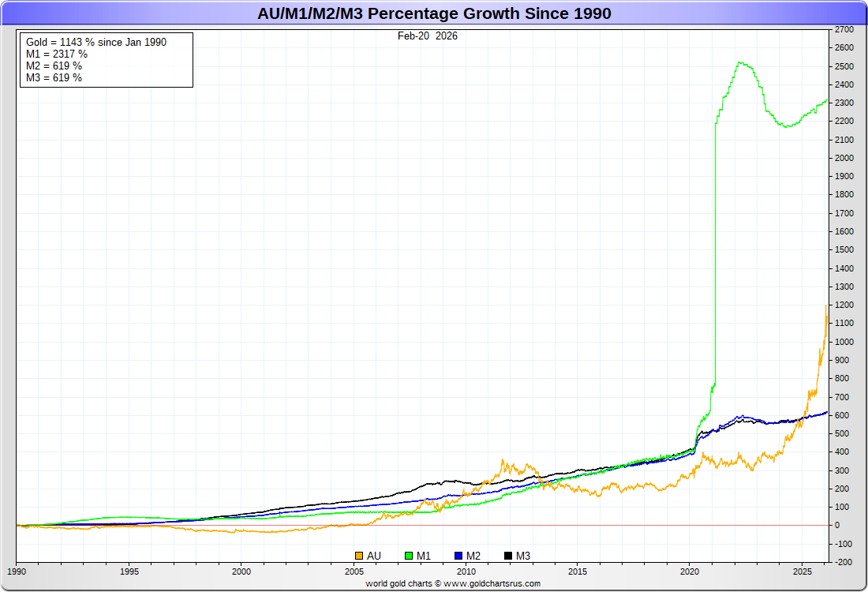The width and height of the screenshot is (868, 592).
Task: Click the -100 y-axis label
Action: tap(844, 544)
